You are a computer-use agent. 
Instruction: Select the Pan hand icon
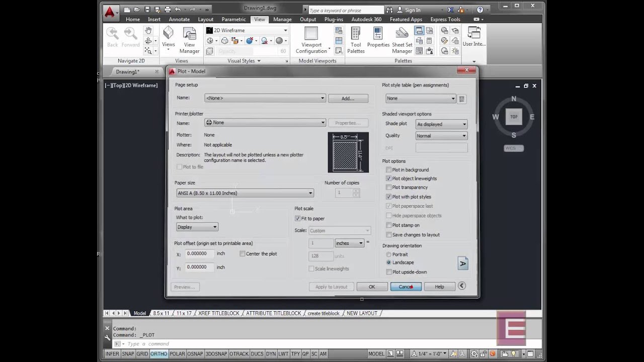point(148,31)
